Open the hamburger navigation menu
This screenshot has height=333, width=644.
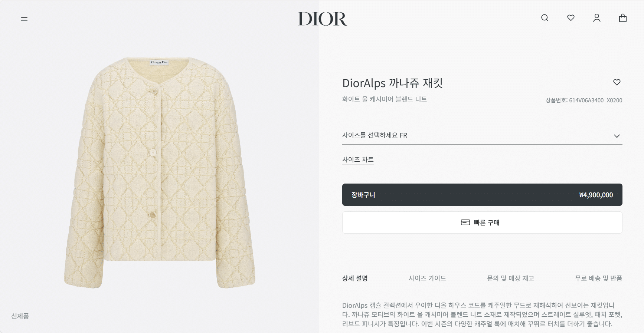(24, 19)
